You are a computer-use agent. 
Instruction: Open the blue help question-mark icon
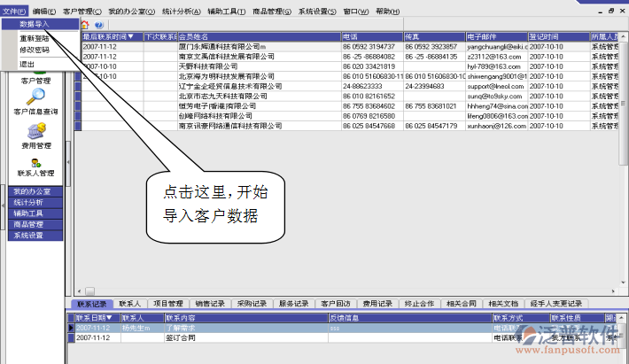pos(98,25)
